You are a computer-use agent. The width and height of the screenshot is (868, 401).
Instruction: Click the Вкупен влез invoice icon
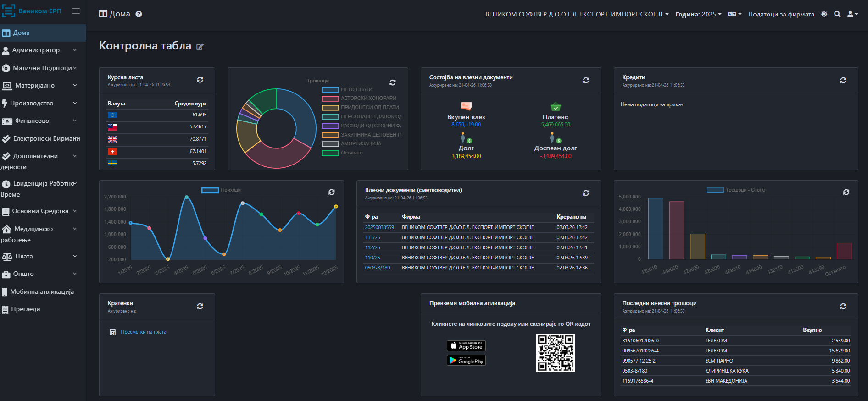tap(466, 106)
